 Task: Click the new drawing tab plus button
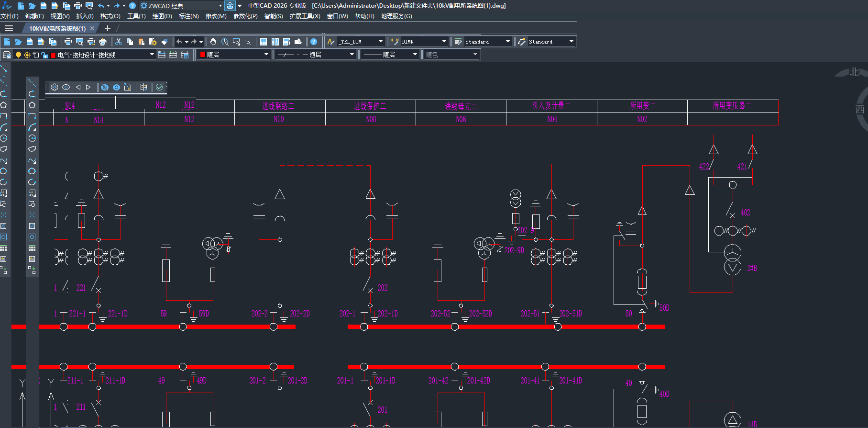tap(107, 28)
